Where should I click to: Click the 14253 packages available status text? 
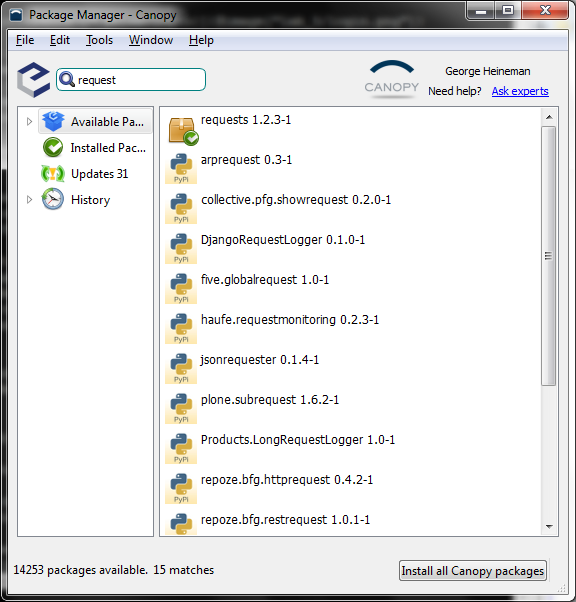pos(80,570)
